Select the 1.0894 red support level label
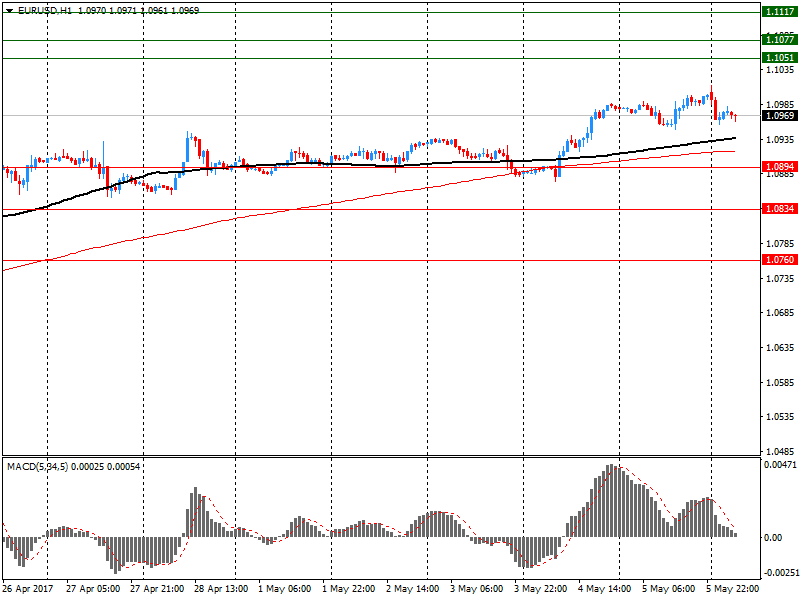Screen dimensions: 800x600 780,167
